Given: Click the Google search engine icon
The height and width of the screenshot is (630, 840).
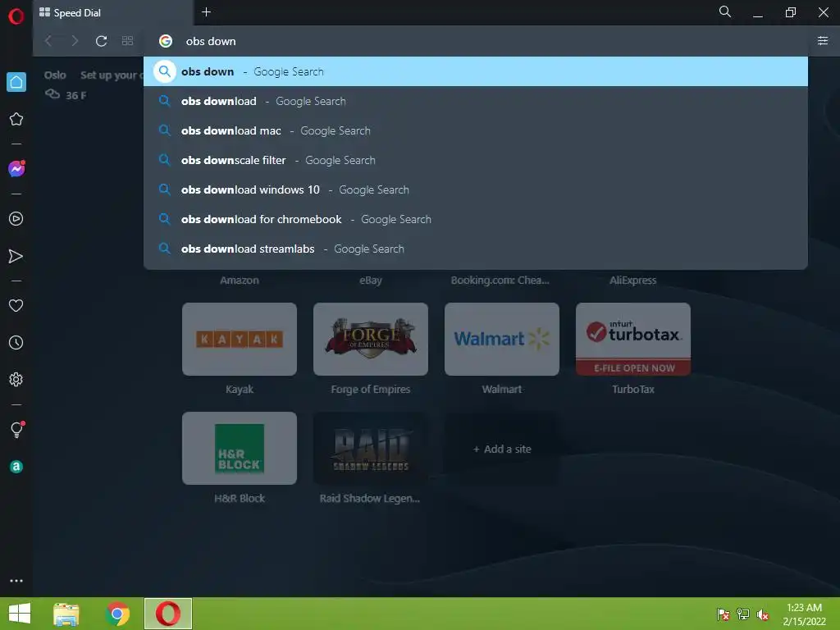Looking at the screenshot, I should pyautogui.click(x=166, y=41).
